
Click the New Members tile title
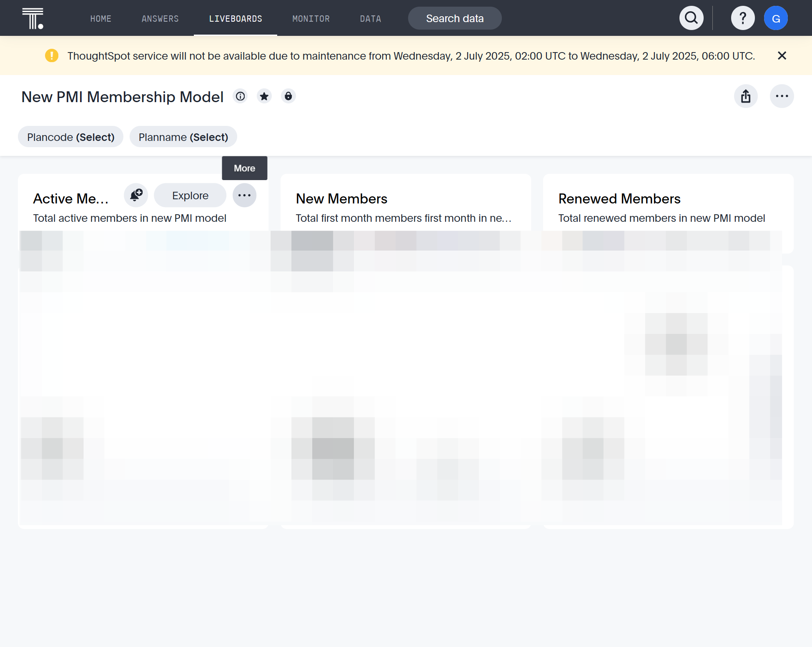pos(342,198)
